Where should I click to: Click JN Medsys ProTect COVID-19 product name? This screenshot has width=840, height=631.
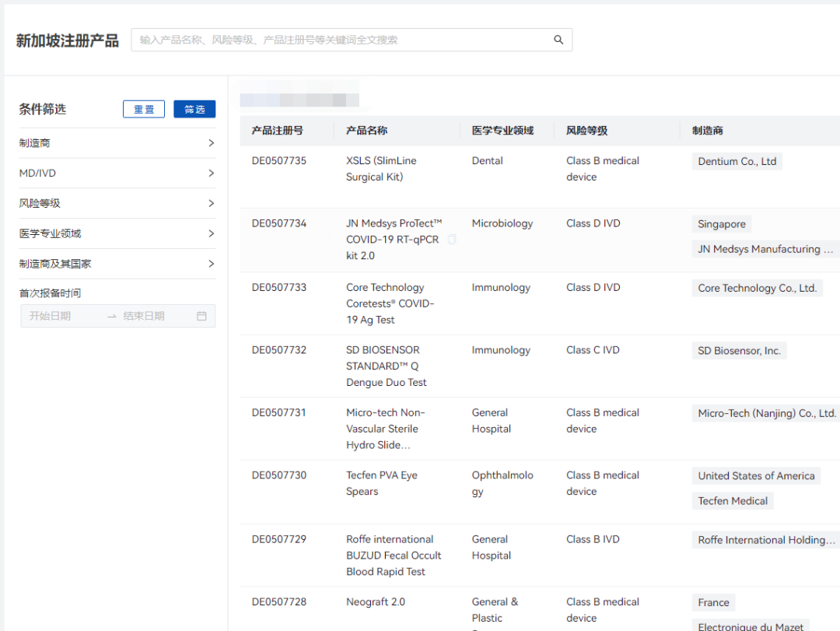click(394, 240)
